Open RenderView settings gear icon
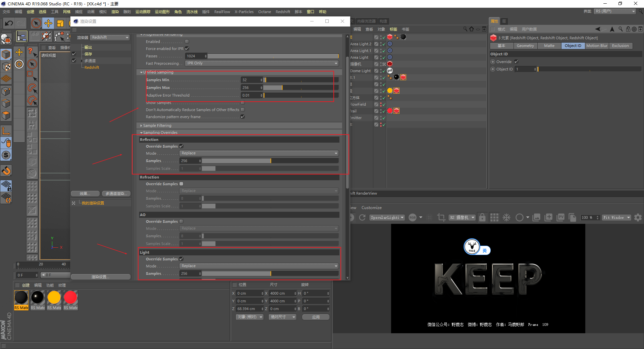 tap(638, 217)
